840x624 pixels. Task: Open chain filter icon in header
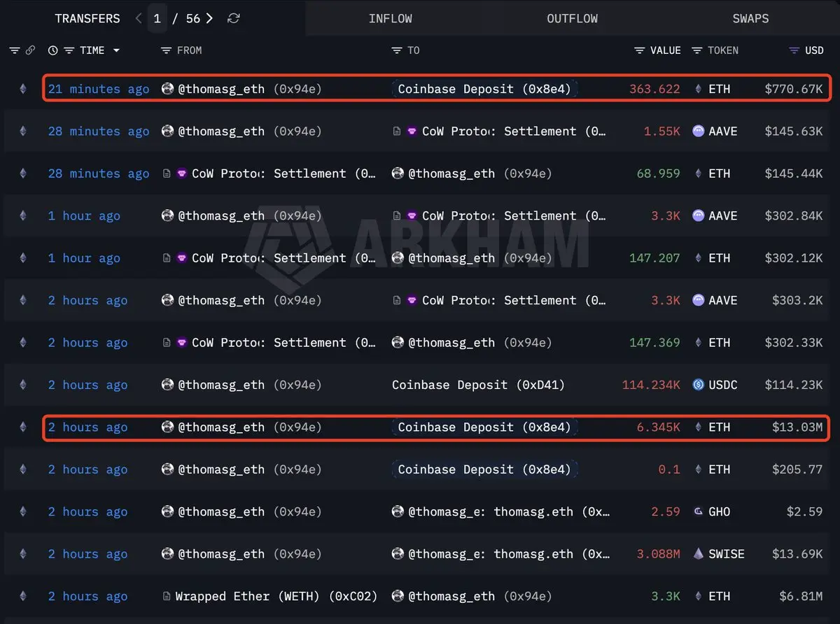point(15,50)
